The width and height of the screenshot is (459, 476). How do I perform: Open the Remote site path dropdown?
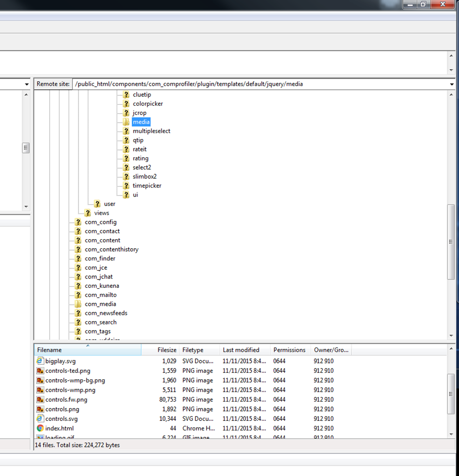[452, 84]
